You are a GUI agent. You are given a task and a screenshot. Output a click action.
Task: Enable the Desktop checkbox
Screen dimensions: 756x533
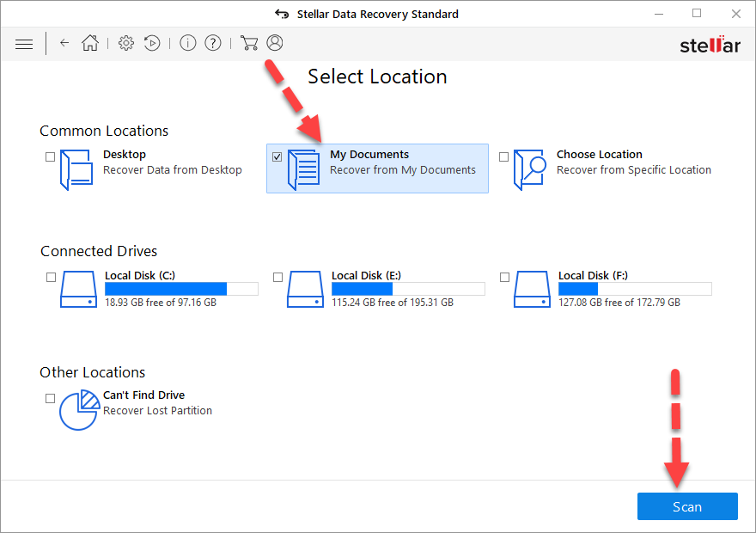pos(51,156)
